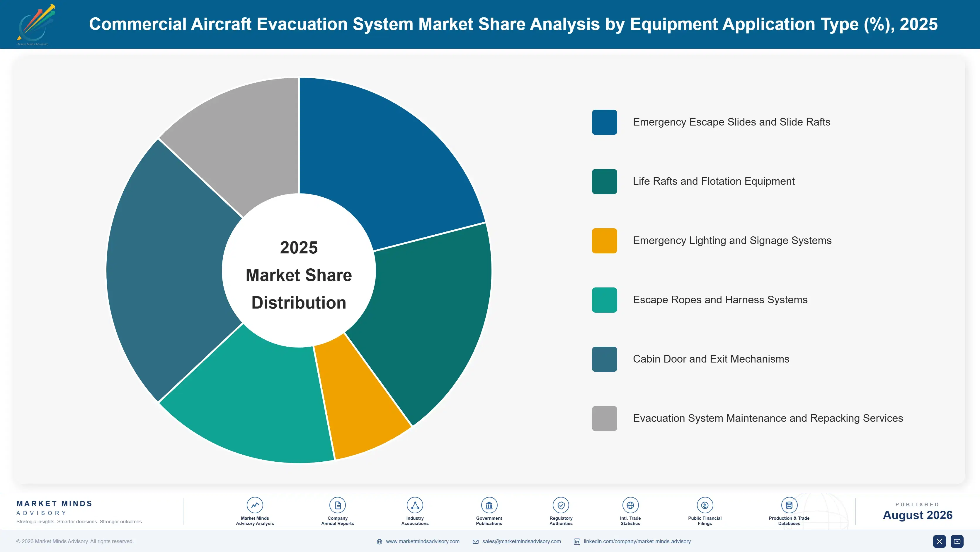Image resolution: width=980 pixels, height=552 pixels.
Task: Click 'Cabin Door and Exit Mechanisms' legend label
Action: coord(711,359)
